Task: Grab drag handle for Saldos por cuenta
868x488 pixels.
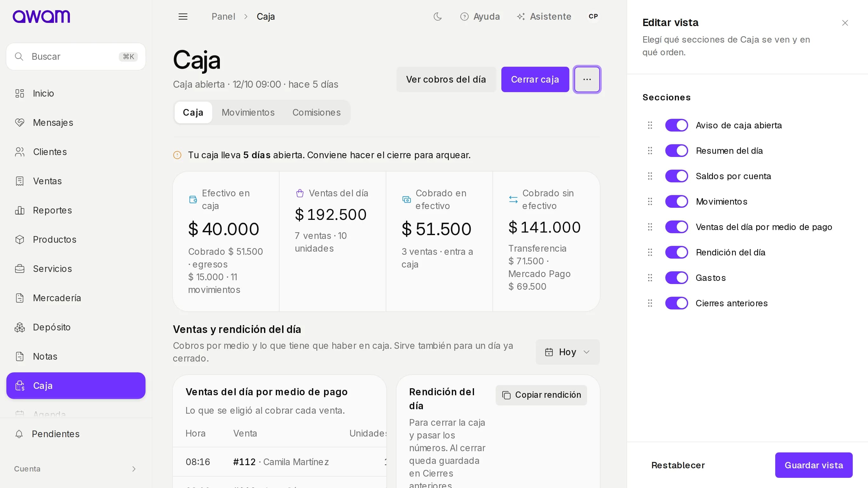Action: [x=650, y=176]
